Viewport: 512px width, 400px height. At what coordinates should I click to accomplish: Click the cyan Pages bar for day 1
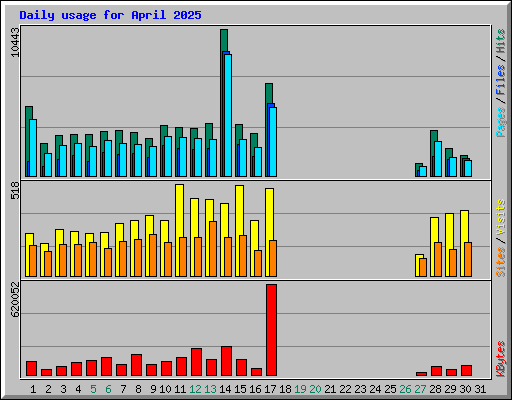(x=33, y=148)
